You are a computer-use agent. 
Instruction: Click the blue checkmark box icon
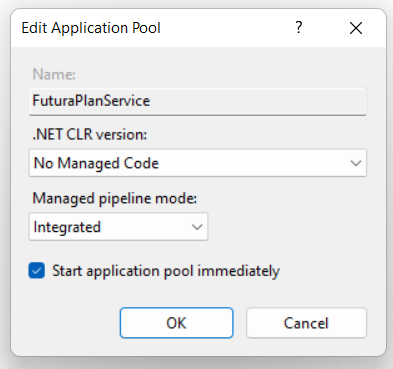tap(37, 270)
